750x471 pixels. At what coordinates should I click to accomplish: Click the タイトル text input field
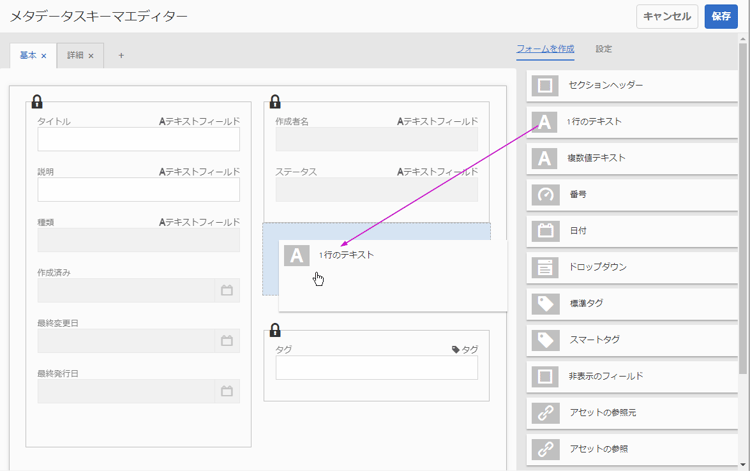(x=139, y=139)
